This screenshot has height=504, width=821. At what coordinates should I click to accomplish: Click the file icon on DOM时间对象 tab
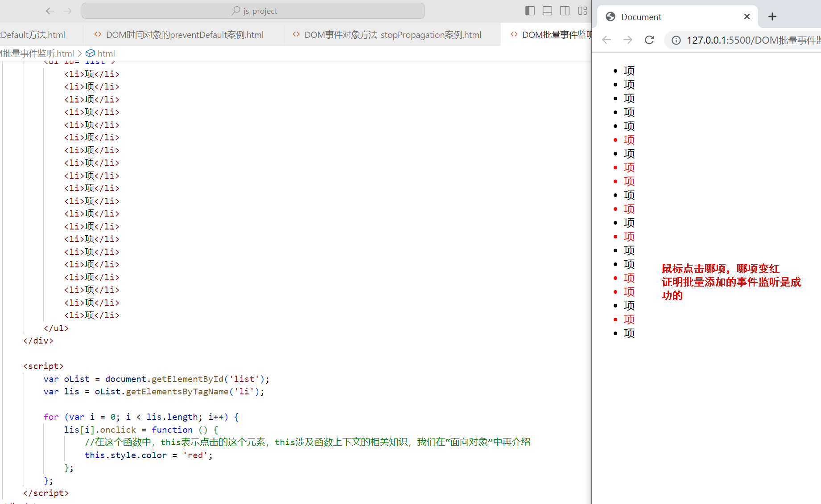[x=98, y=34]
